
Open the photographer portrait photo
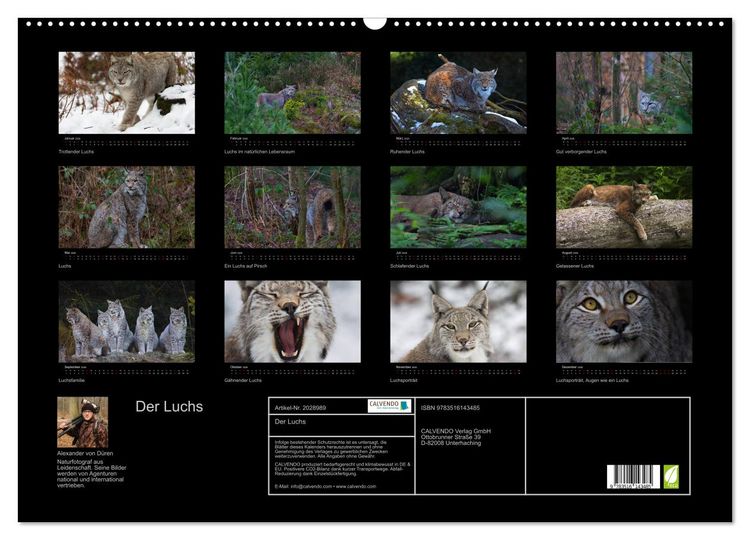tap(83, 422)
